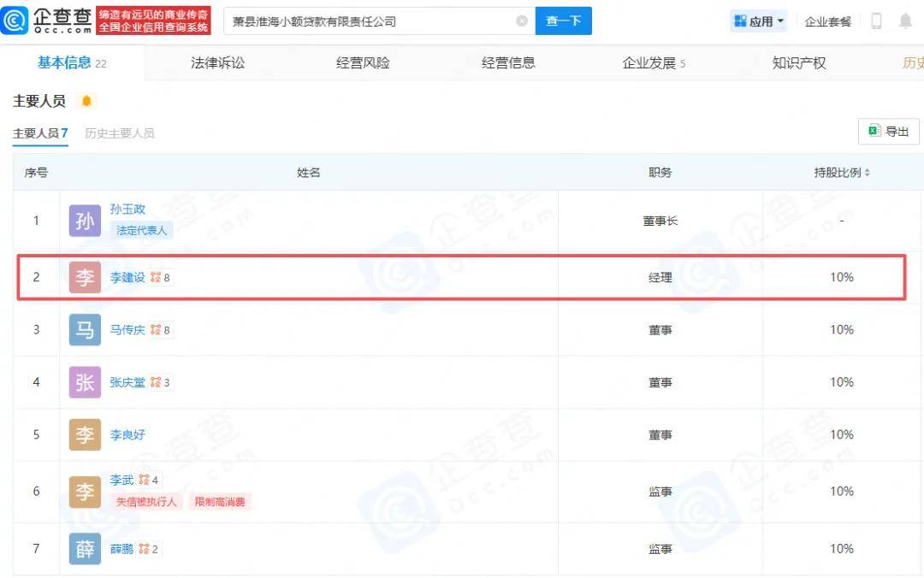Click the company name search field
Image resolution: width=924 pixels, height=578 pixels.
pyautogui.click(x=368, y=21)
